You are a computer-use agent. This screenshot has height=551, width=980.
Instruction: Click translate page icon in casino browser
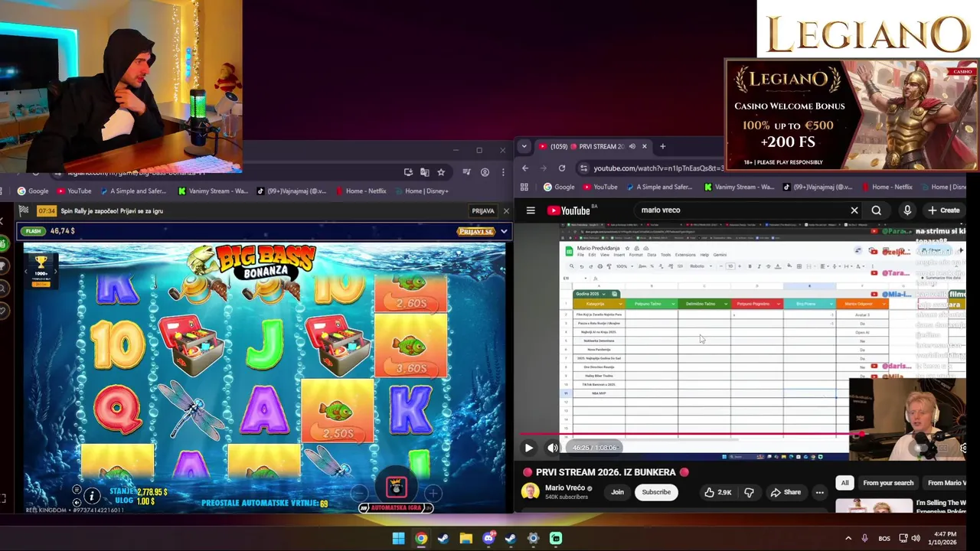[424, 172]
